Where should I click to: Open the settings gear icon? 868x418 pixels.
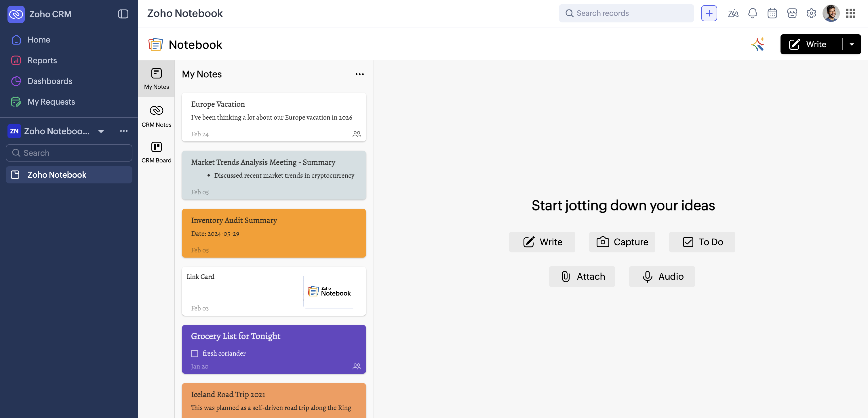coord(811,14)
